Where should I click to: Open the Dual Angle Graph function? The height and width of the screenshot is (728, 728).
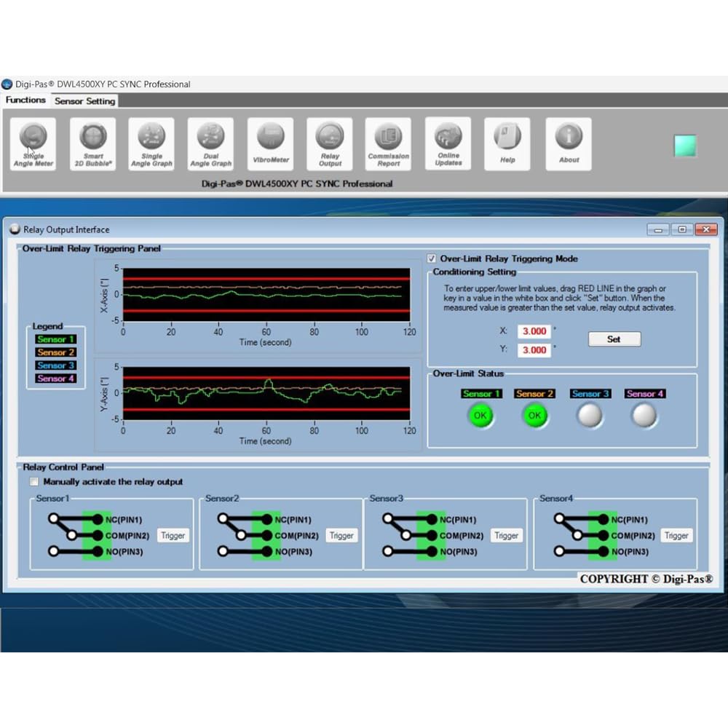point(210,144)
